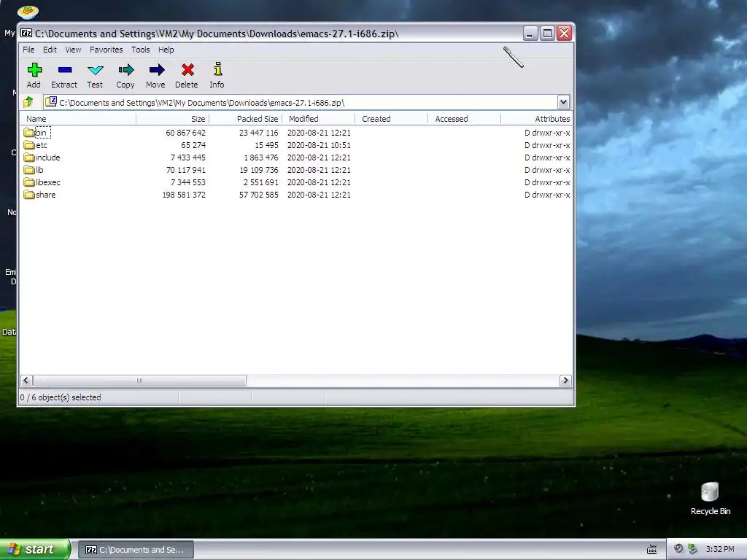Select the packed size 2 551 691
The width and height of the screenshot is (747, 560).
[260, 182]
